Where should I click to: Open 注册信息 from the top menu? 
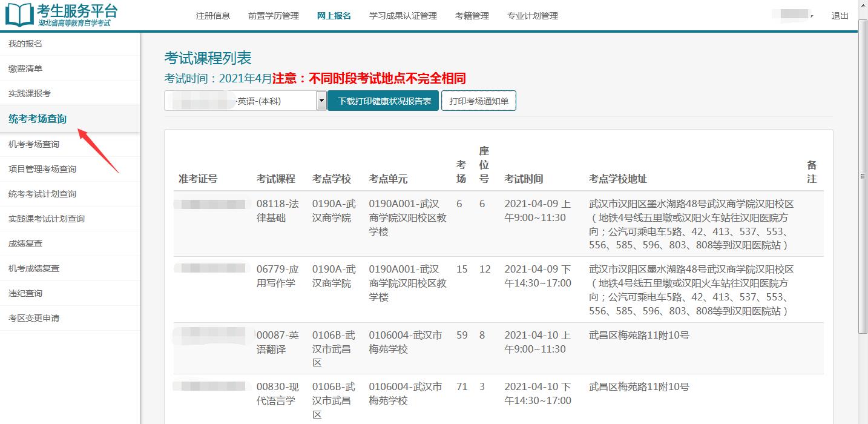click(212, 16)
